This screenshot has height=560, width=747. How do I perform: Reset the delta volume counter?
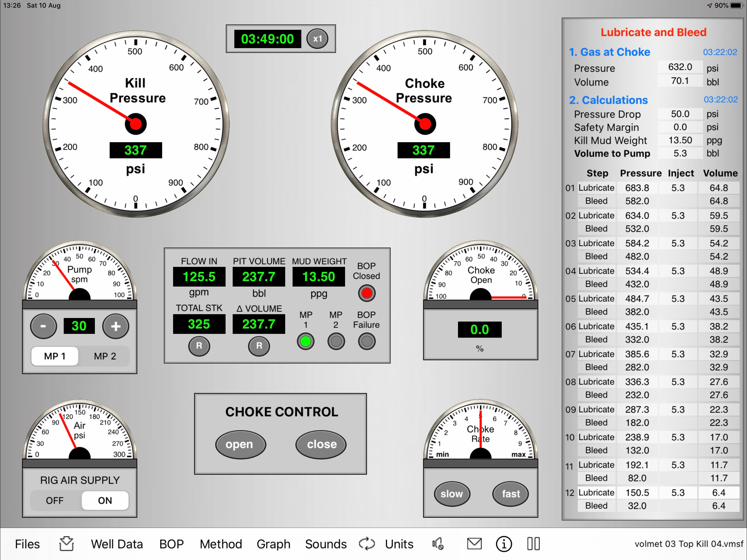(259, 346)
